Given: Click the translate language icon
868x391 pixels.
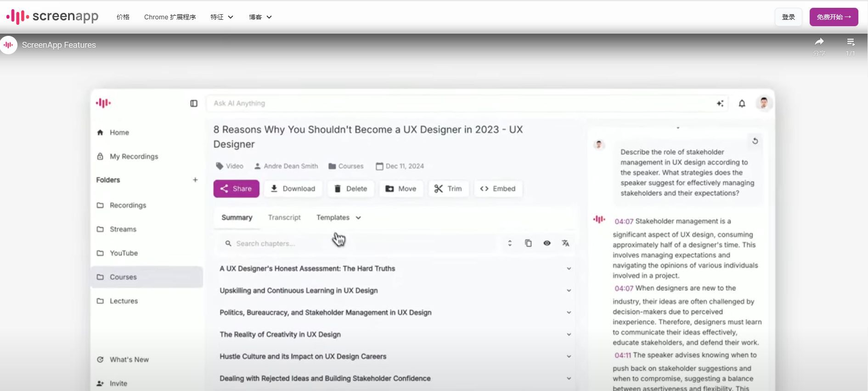Looking at the screenshot, I should [x=565, y=243].
